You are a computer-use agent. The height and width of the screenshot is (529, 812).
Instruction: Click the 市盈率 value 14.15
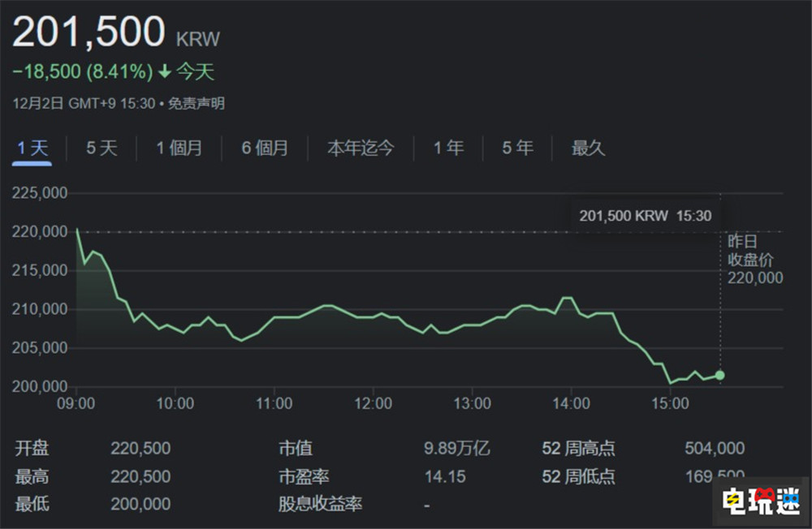coord(445,476)
